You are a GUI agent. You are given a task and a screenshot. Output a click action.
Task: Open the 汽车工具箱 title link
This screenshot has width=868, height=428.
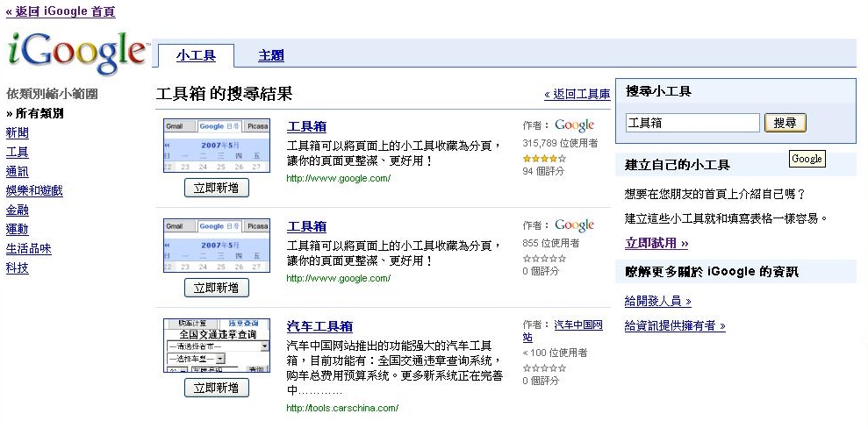(x=320, y=326)
